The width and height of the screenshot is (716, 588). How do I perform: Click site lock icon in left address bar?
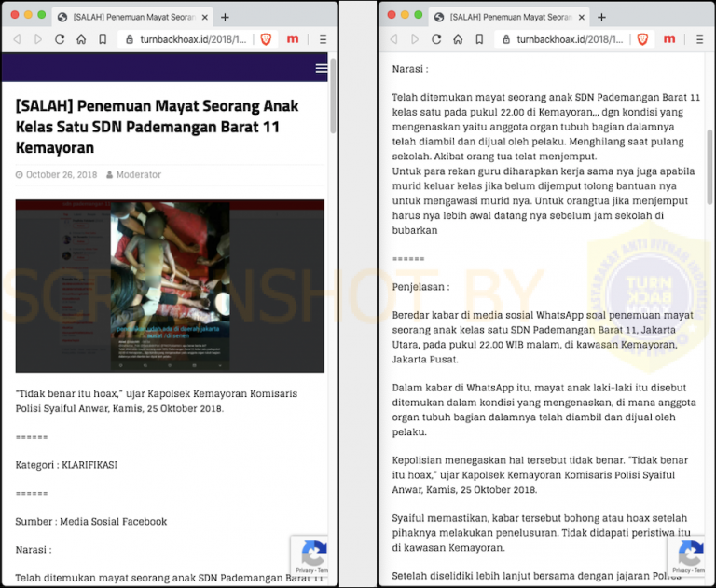pyautogui.click(x=130, y=40)
